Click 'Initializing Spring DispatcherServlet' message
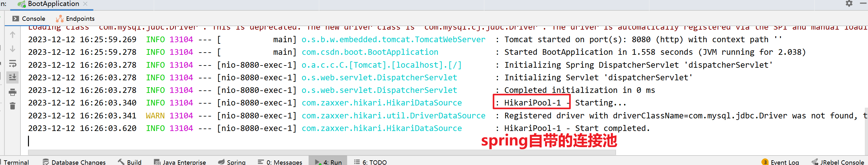 [638, 65]
